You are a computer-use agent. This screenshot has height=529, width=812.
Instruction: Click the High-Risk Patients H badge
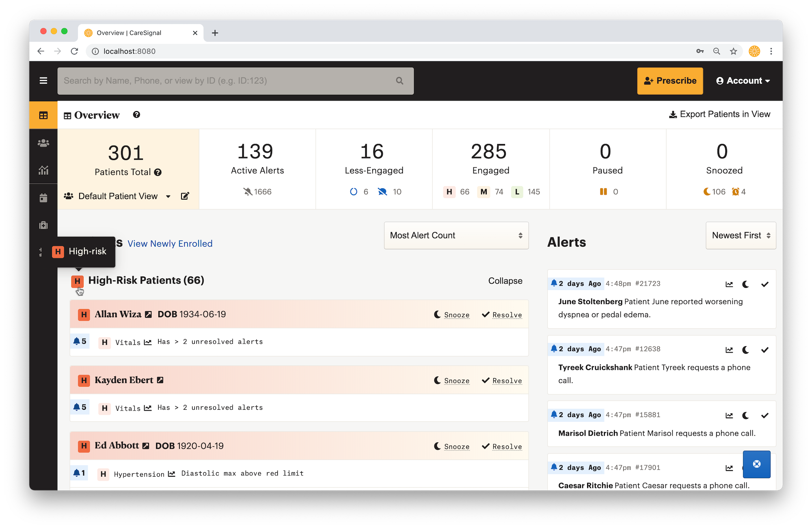coord(77,281)
